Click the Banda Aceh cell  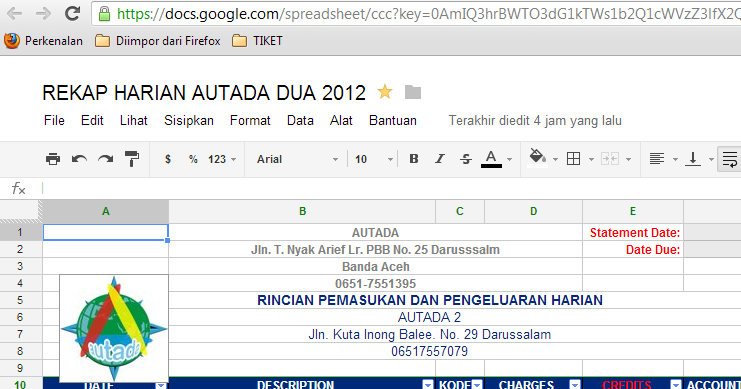[x=376, y=267]
